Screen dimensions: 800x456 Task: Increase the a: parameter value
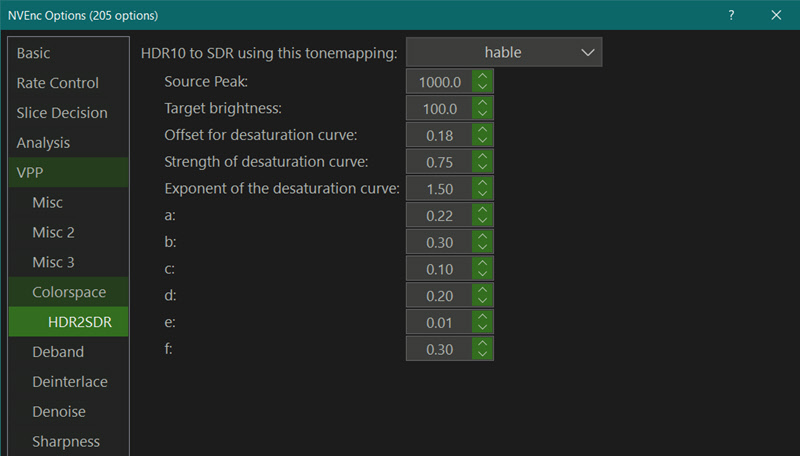point(482,210)
